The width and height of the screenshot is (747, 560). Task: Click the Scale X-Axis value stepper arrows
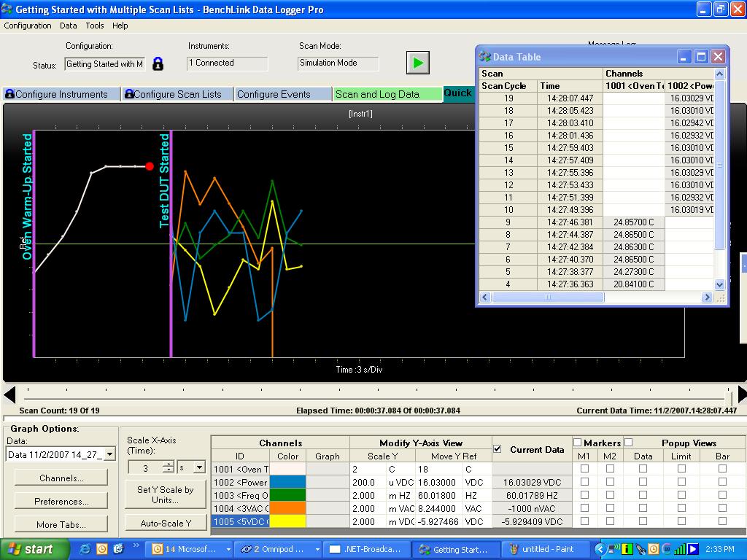(x=168, y=467)
